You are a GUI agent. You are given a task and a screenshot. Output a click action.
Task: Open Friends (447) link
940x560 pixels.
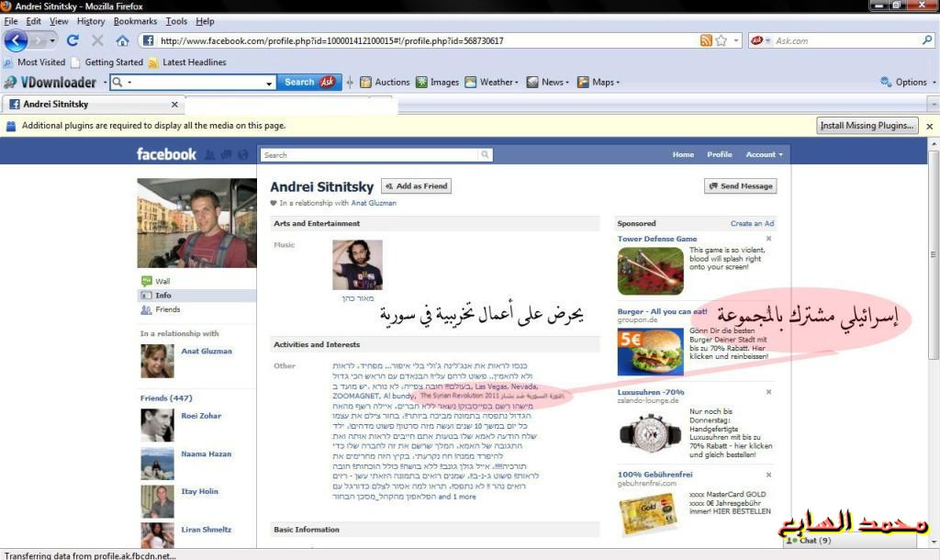[166, 398]
